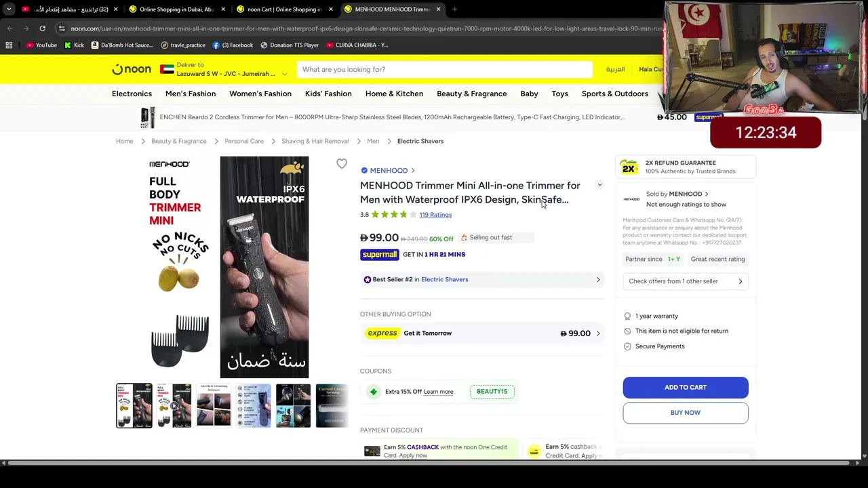
Task: Open MENHOOD brand page chevron
Action: [413, 170]
